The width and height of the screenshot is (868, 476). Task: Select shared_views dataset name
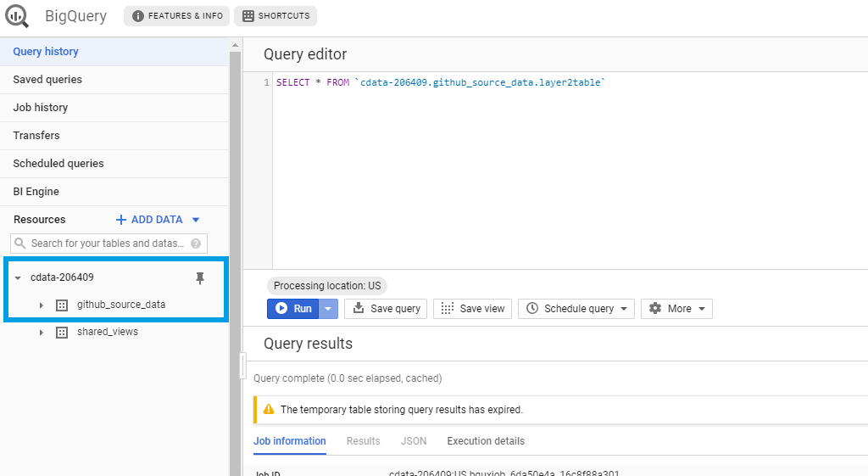coord(108,332)
